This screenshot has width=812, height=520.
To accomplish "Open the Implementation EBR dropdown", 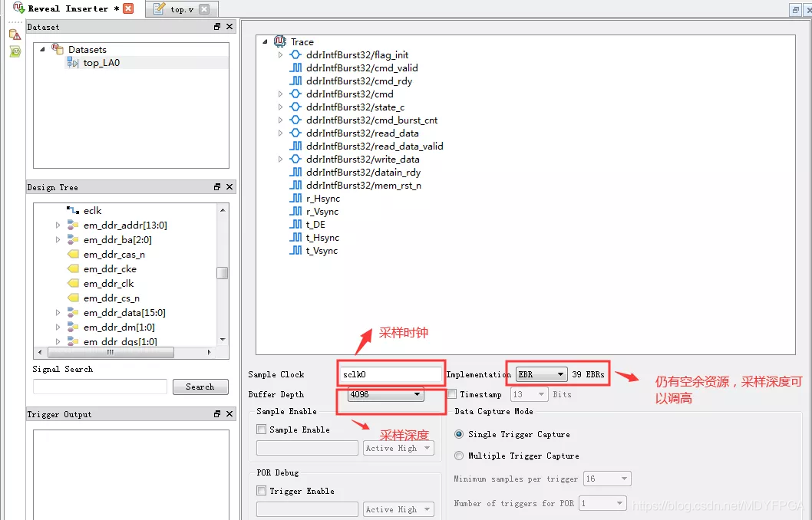I will pos(541,374).
